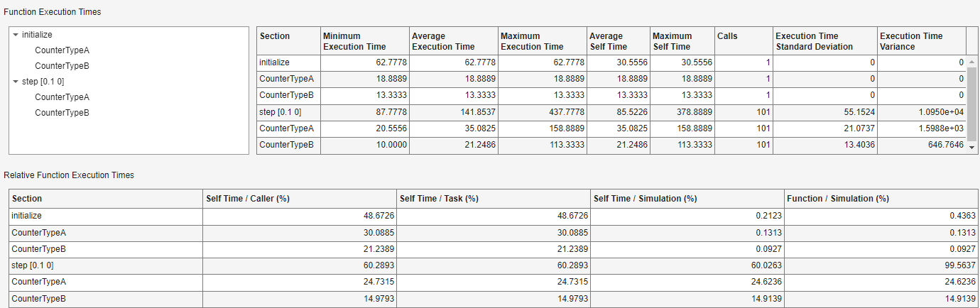Select the initialize row in the relative times table
The image size is (980, 308).
107,215
